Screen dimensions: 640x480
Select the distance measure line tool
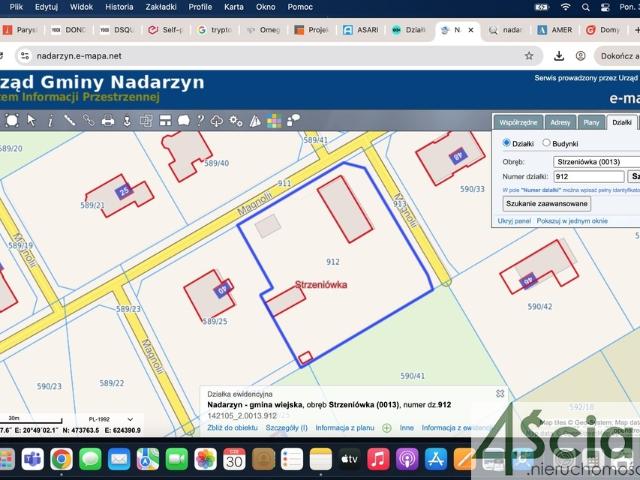pyautogui.click(x=69, y=121)
